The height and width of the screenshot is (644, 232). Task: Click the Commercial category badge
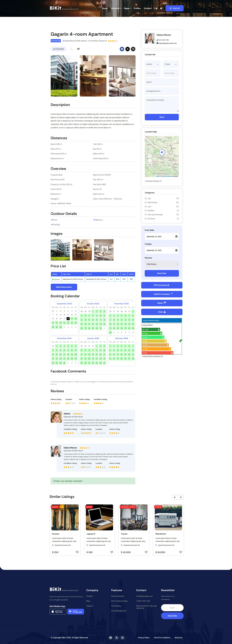[x=56, y=41]
